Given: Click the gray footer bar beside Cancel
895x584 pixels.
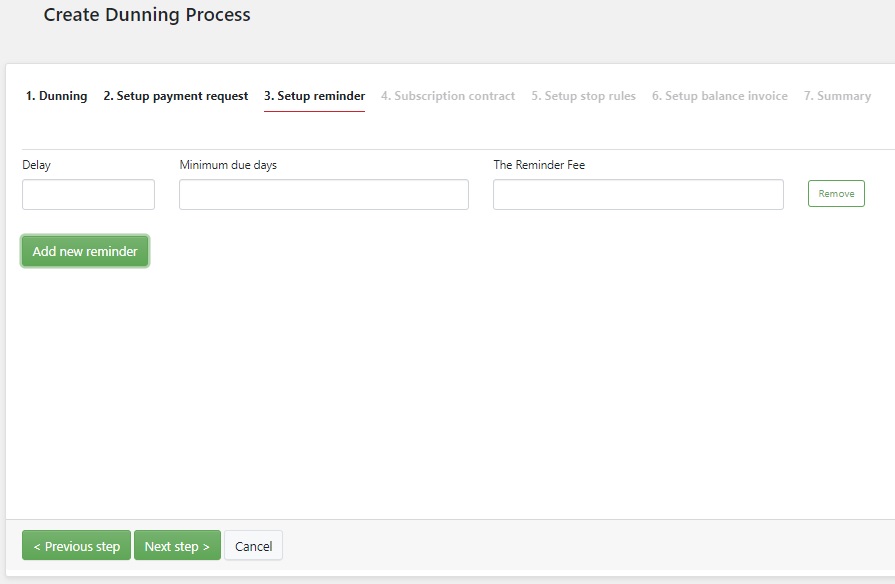Looking at the screenshot, I should [x=588, y=545].
